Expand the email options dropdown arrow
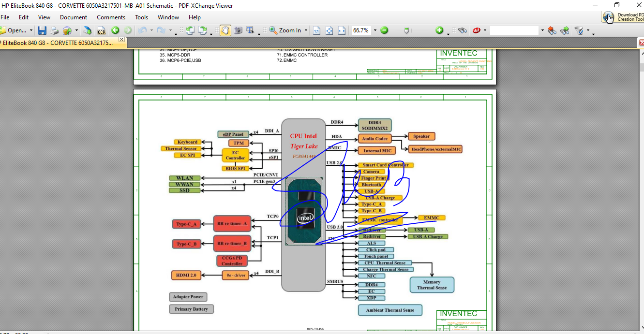The height and width of the screenshot is (334, 644). point(76,30)
